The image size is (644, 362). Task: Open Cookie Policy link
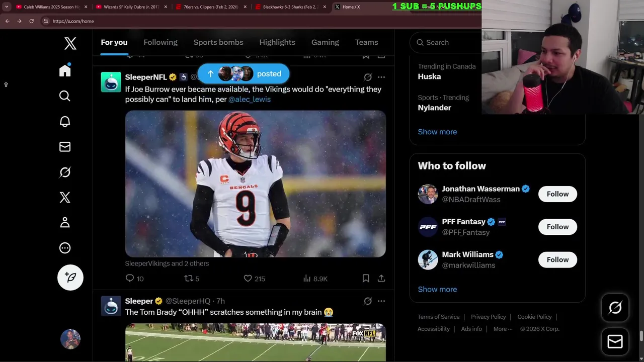pyautogui.click(x=534, y=317)
